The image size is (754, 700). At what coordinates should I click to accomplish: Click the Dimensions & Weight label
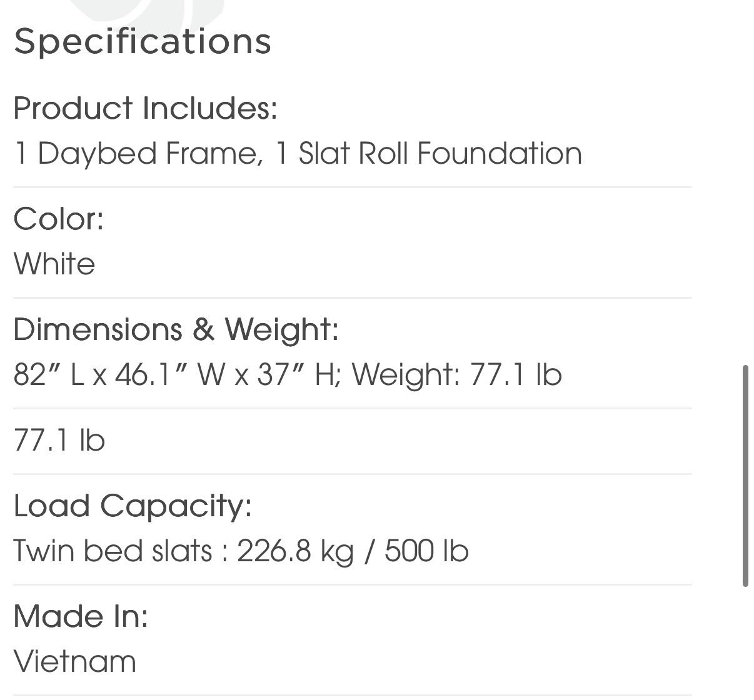pyautogui.click(x=176, y=329)
